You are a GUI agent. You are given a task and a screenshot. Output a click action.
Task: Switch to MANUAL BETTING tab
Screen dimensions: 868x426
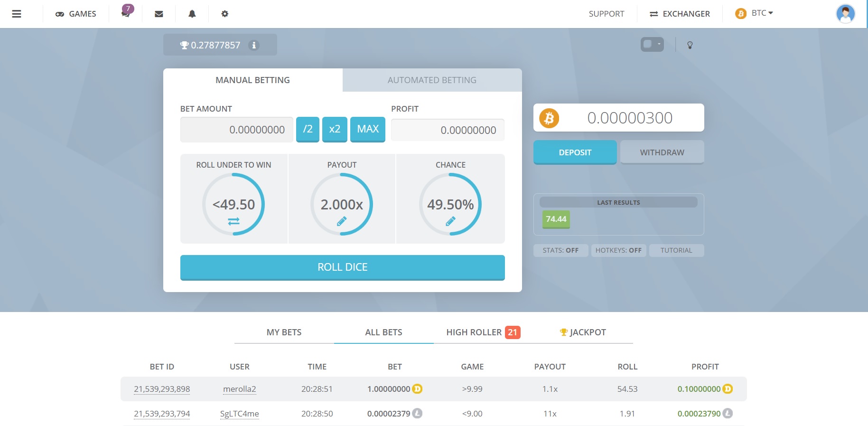click(x=253, y=80)
